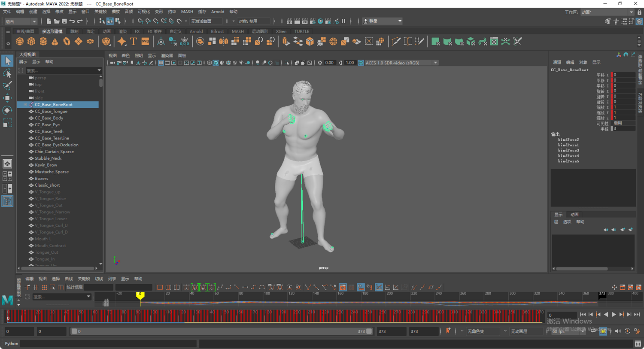Switch to the XGen shelf tab
This screenshot has width=644, height=349.
coord(281,31)
